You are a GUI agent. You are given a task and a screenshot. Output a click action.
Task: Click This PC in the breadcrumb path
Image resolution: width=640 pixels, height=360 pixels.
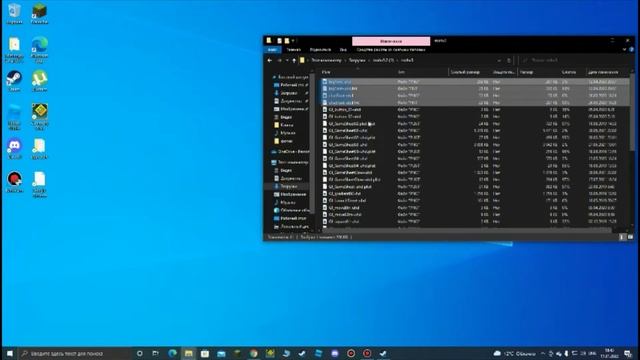click(x=327, y=60)
